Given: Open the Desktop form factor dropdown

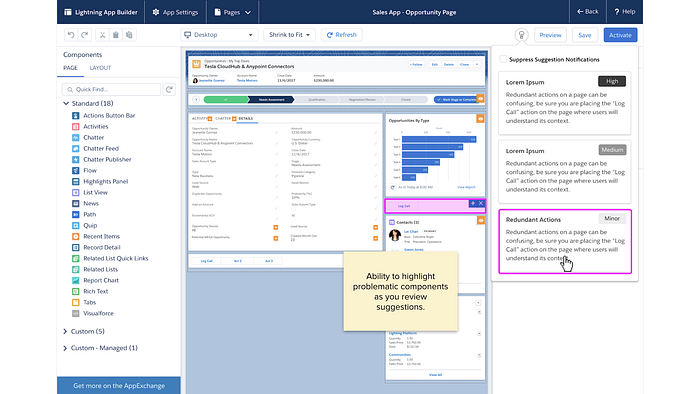Looking at the screenshot, I should click(219, 35).
